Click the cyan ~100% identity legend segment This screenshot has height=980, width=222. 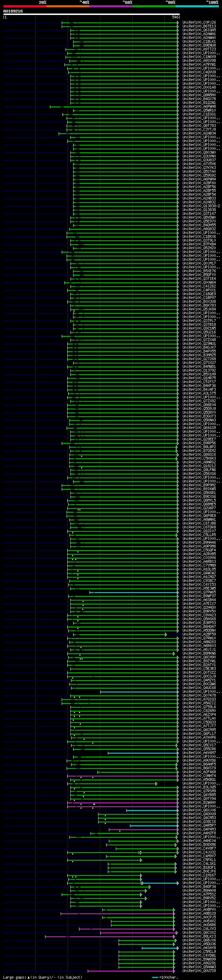click(197, 7)
